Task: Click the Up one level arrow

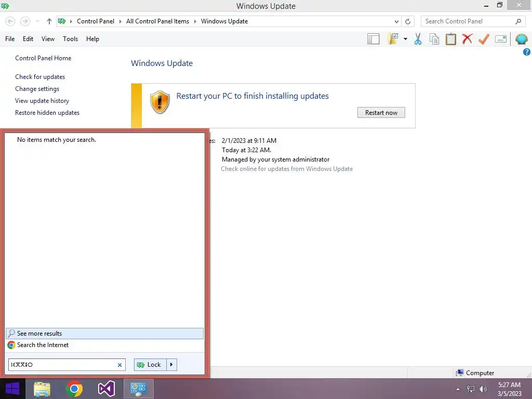Action: [49, 21]
